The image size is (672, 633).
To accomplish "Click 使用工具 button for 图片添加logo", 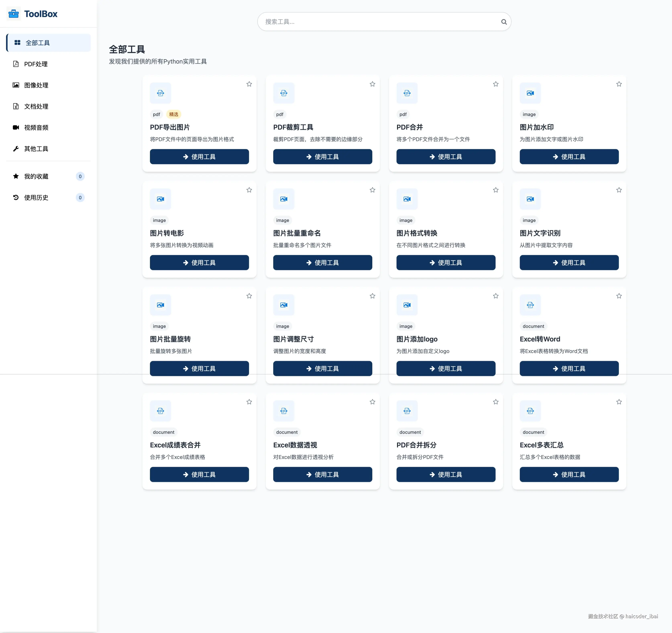I will pyautogui.click(x=446, y=369).
